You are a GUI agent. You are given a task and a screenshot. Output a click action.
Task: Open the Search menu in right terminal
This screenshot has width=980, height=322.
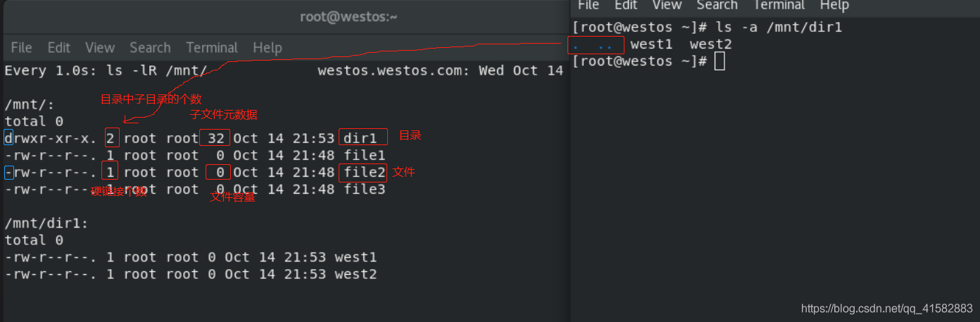pos(717,6)
